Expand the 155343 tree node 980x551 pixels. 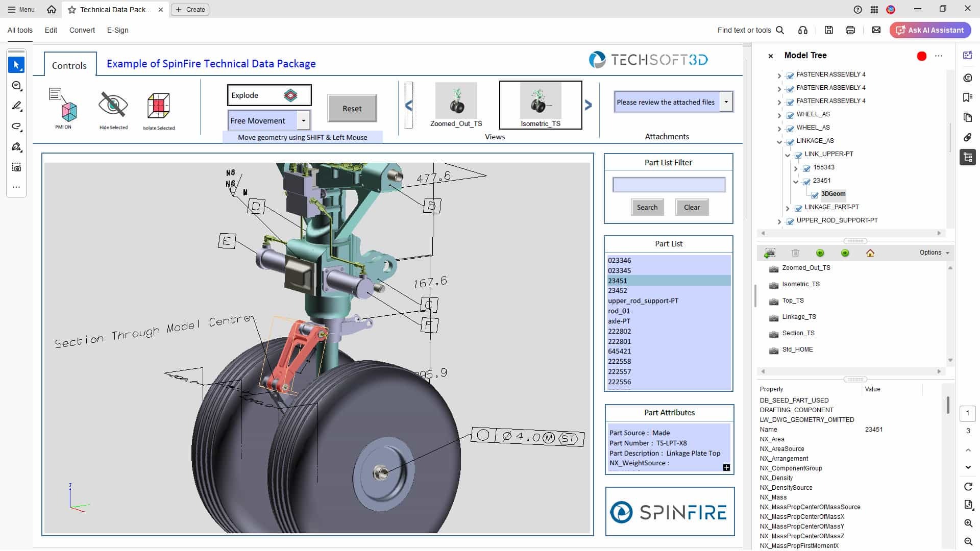(795, 168)
